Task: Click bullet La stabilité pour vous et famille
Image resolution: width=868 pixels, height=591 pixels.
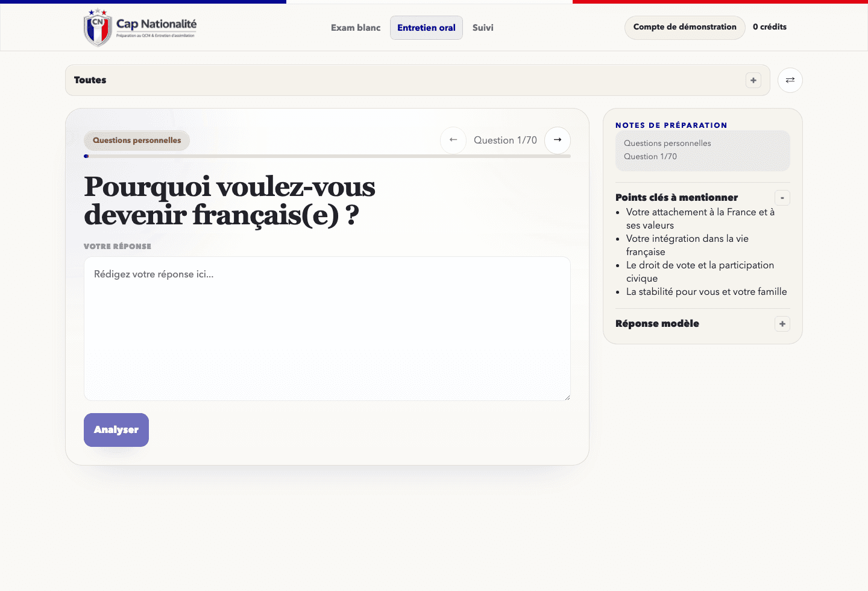Action: [706, 292]
